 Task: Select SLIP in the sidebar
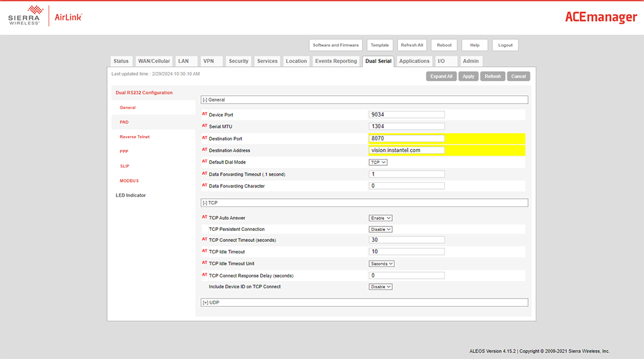click(124, 166)
